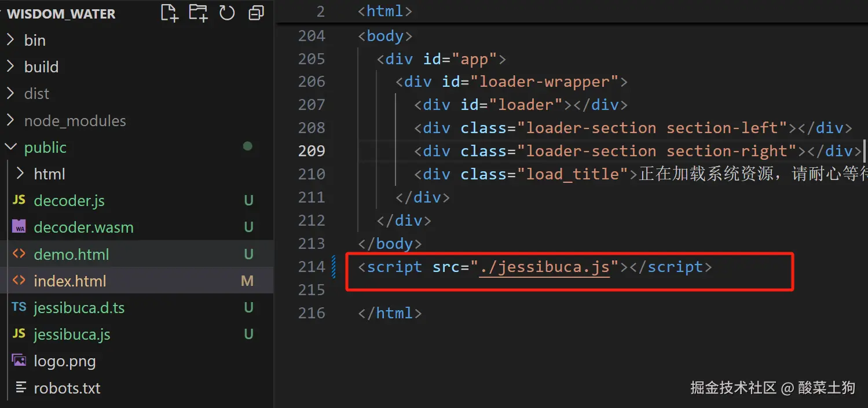Open the html subfolder under public
The height and width of the screenshot is (408, 868).
49,174
